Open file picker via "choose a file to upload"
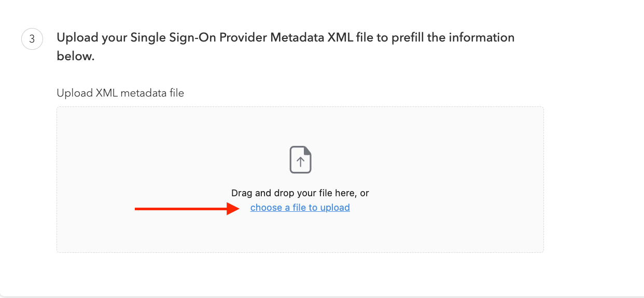 (300, 208)
